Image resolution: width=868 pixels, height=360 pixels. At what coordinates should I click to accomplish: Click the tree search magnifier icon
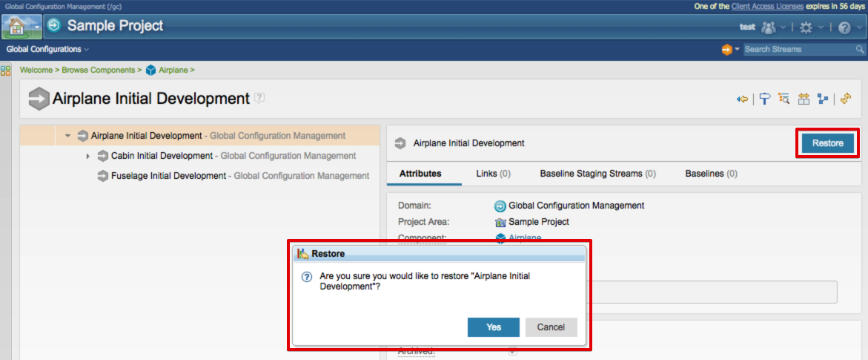(783, 99)
